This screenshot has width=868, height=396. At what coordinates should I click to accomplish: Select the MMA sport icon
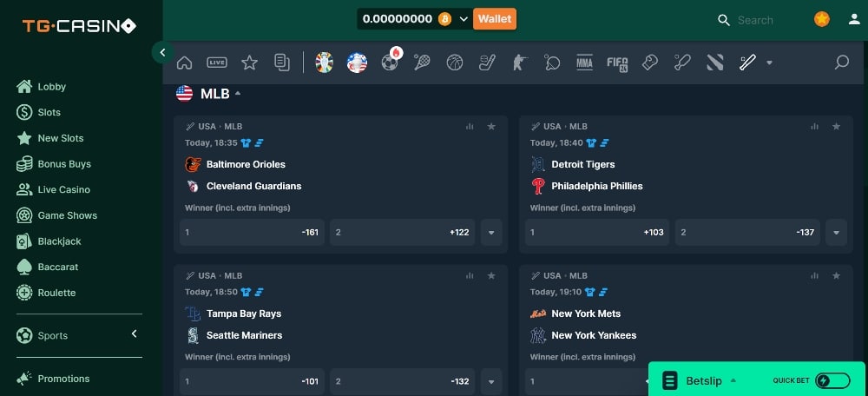584,63
